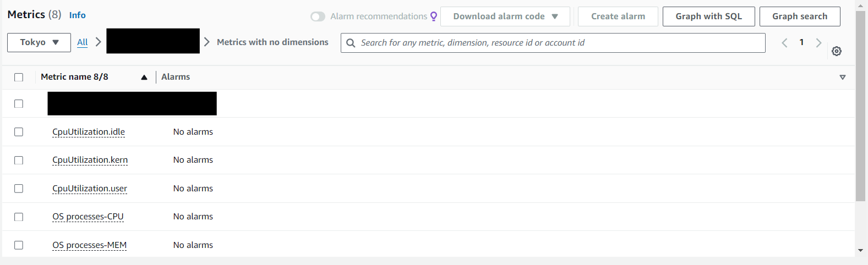This screenshot has width=868, height=265.
Task: Tick the select-all metrics header checkbox
Action: (19, 78)
